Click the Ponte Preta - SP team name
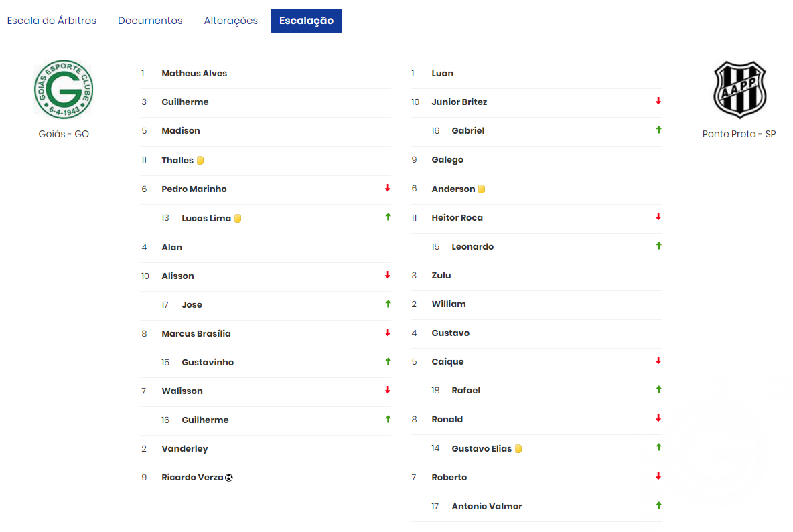Viewport: 793px width, 532px height. click(739, 134)
